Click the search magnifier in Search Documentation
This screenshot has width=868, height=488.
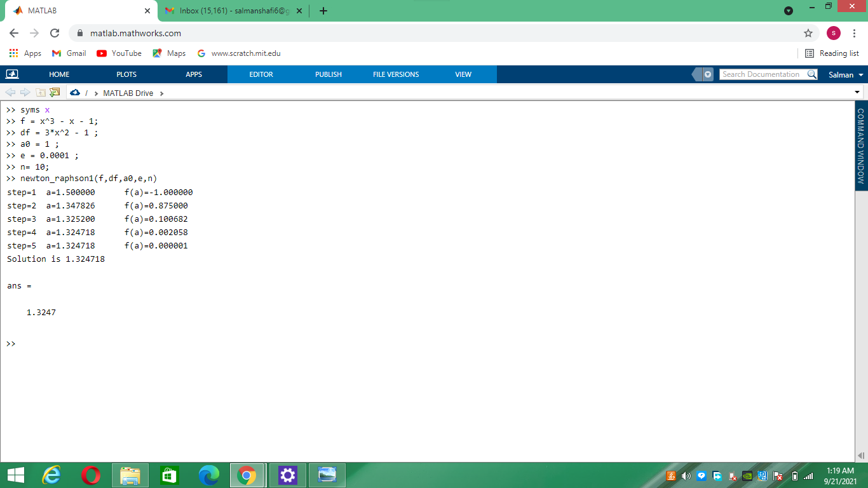click(811, 74)
